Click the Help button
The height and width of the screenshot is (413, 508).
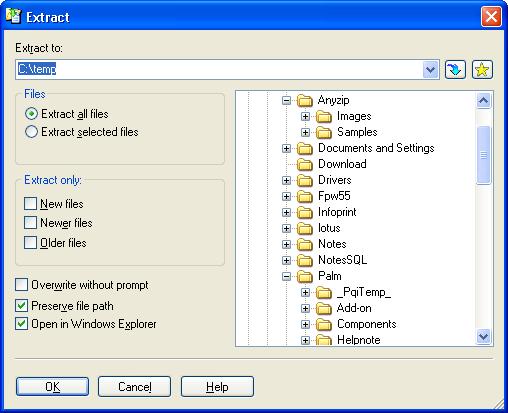coord(217,387)
